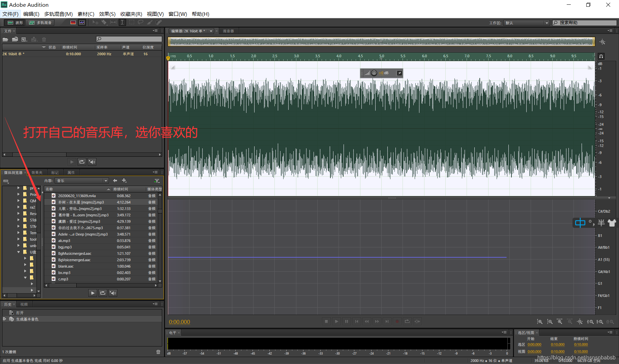Click Open File icon in Files panel
This screenshot has height=364, width=619.
coord(5,39)
